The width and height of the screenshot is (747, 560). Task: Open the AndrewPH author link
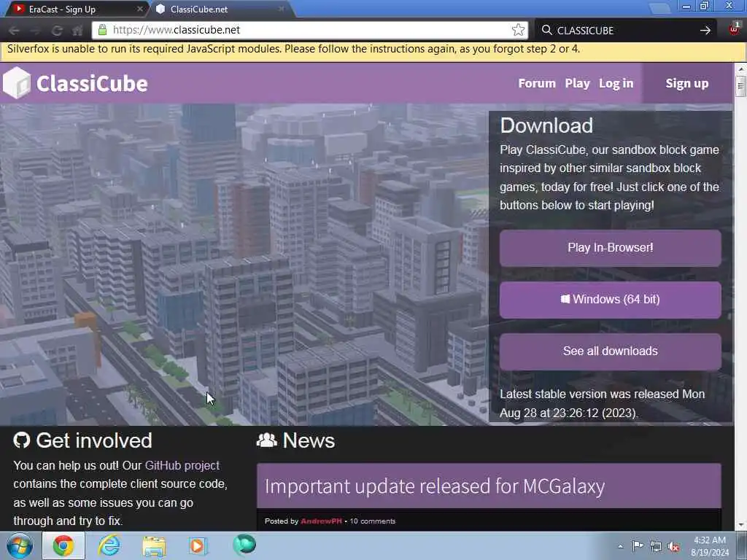[321, 521]
